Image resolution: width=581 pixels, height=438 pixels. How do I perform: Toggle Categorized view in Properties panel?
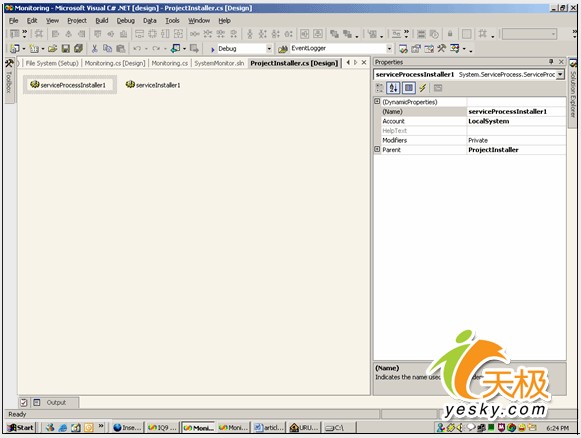pos(379,88)
